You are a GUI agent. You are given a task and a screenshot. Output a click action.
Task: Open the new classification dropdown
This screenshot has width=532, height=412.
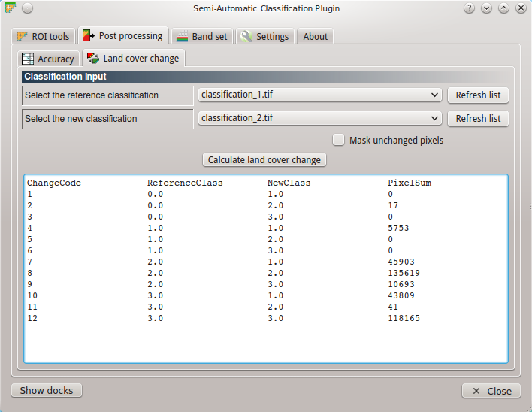tap(320, 118)
